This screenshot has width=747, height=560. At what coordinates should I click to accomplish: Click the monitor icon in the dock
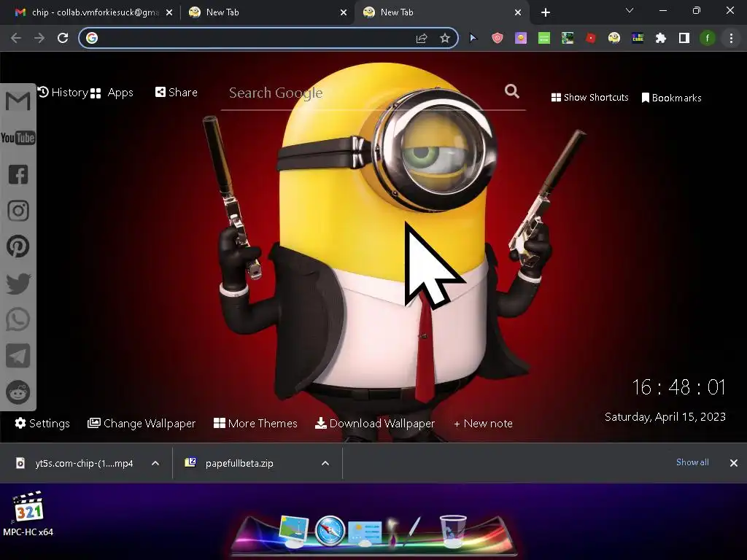[x=293, y=531]
